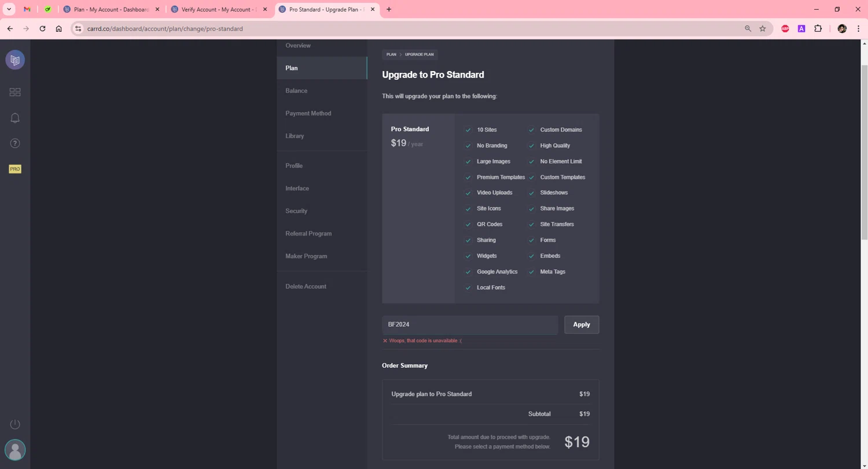Click the purple A extension icon

pos(801,28)
